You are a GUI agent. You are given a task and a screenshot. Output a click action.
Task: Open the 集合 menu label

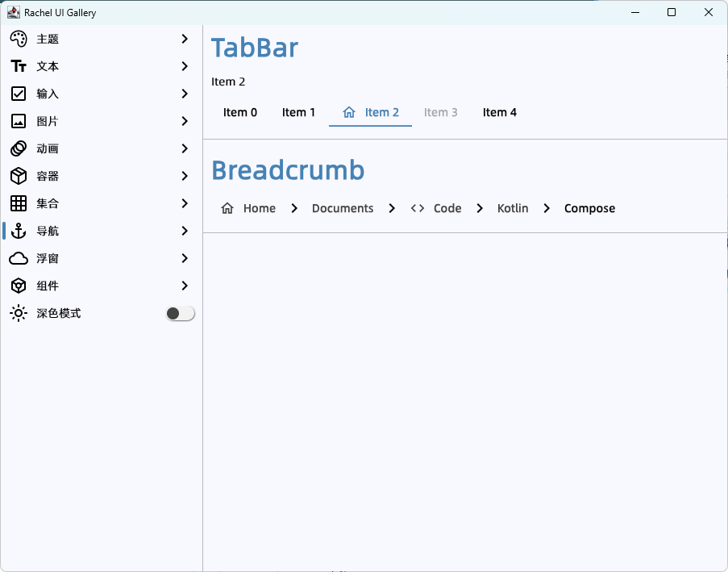(x=48, y=203)
